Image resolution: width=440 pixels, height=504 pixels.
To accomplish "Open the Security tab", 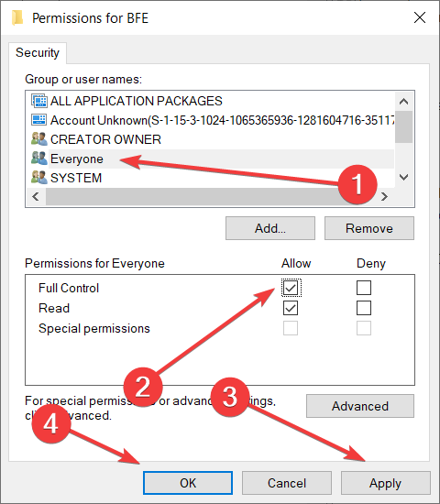I will (38, 53).
